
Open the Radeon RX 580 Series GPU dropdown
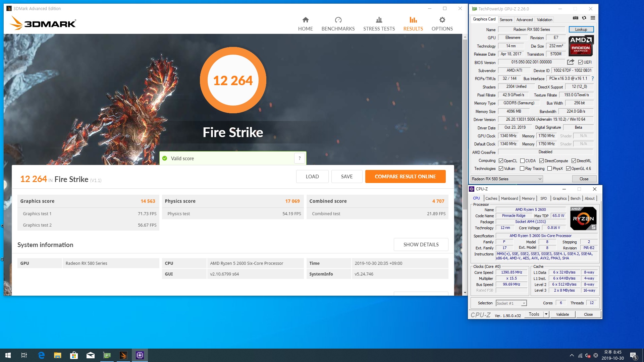click(x=507, y=179)
